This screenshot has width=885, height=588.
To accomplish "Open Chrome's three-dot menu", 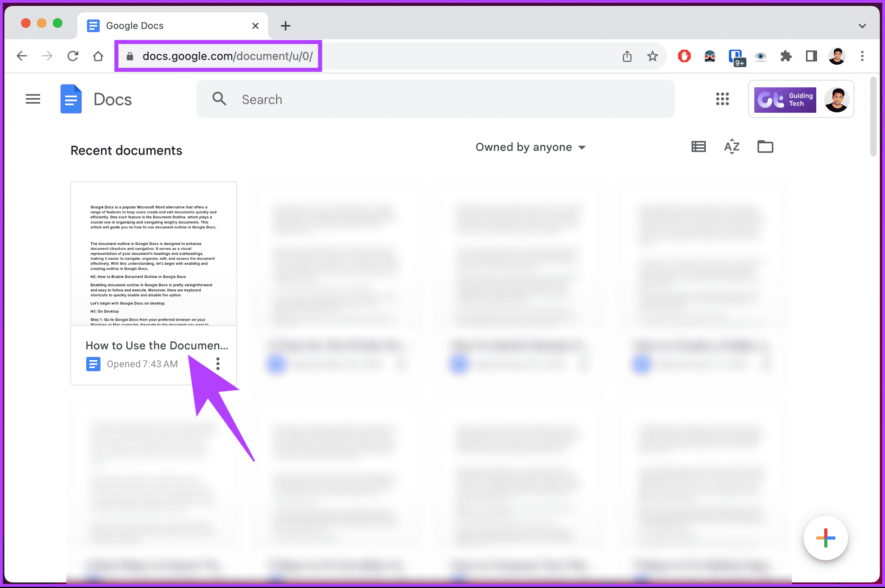I will pyautogui.click(x=862, y=56).
